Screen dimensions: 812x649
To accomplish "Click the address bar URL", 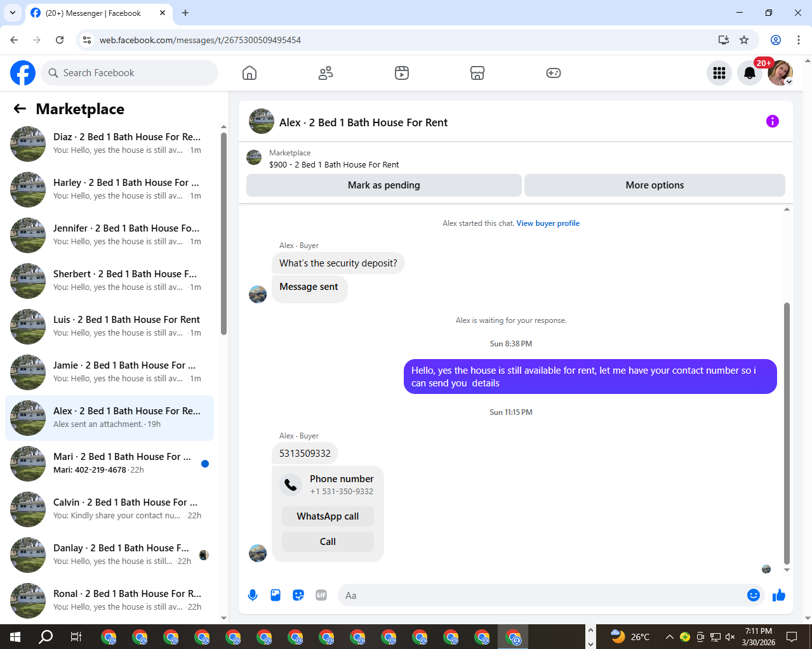I will pos(200,40).
